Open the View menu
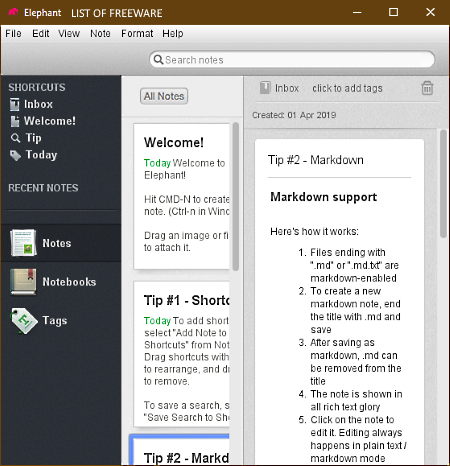Screen dimensions: 450x466 69,34
